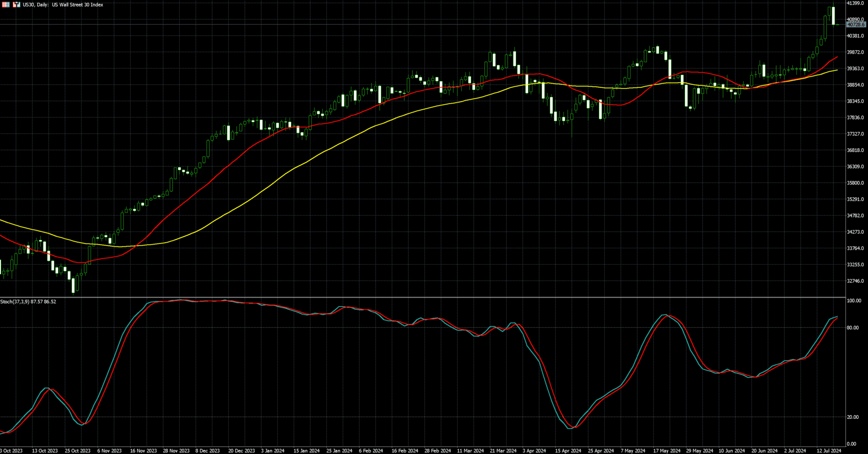868x454 pixels.
Task: Click the 80.00 stochastic level label
Action: pos(853,328)
